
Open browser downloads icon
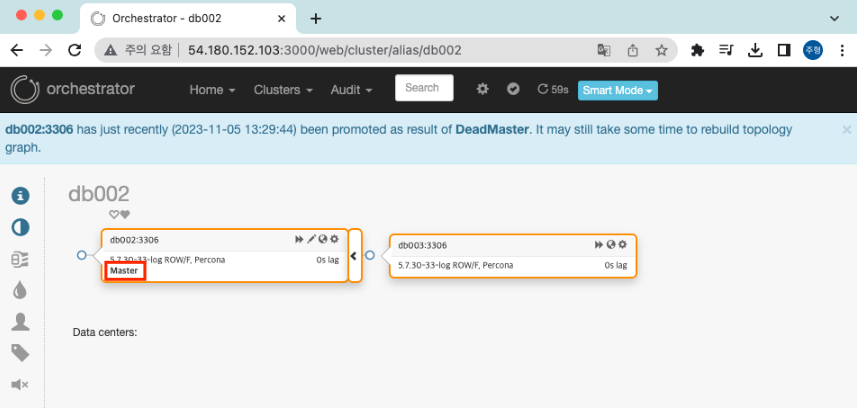pos(755,50)
